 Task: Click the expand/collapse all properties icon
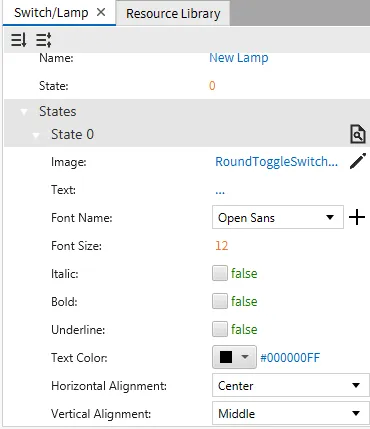43,40
